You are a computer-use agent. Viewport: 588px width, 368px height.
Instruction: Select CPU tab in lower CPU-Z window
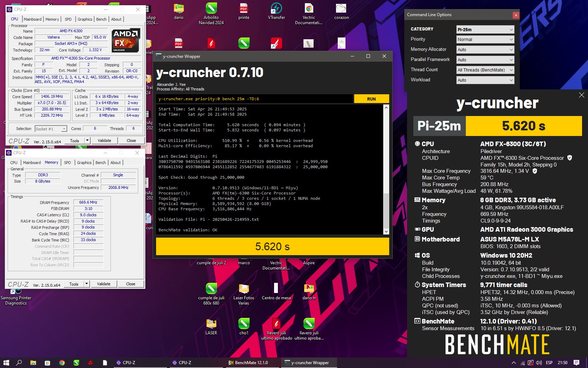[14, 163]
